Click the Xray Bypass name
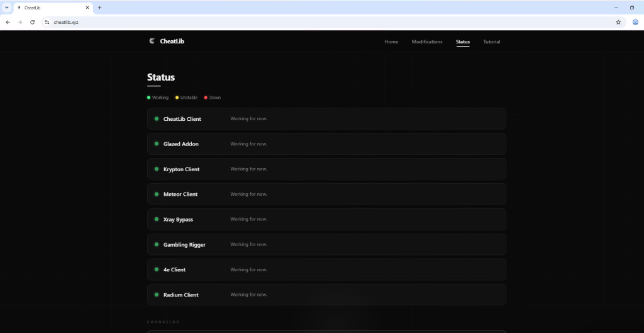This screenshot has width=644, height=333. pyautogui.click(x=178, y=220)
